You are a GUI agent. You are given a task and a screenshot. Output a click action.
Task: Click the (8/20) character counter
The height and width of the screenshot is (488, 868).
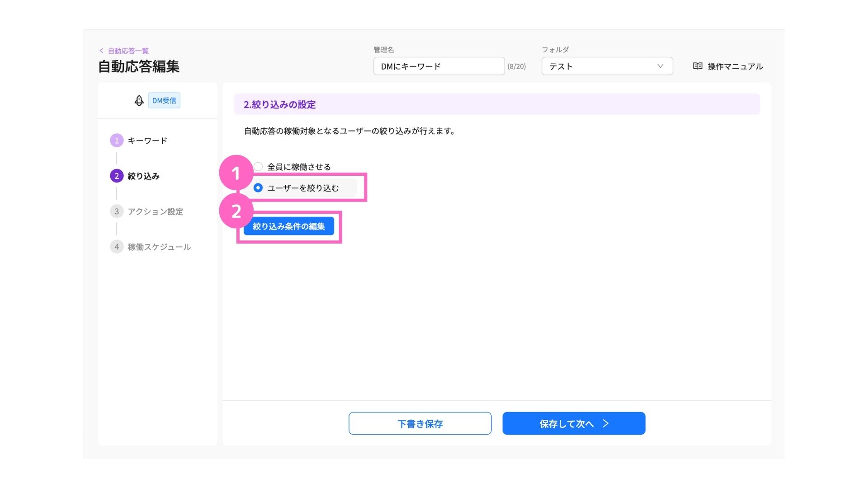coord(517,66)
